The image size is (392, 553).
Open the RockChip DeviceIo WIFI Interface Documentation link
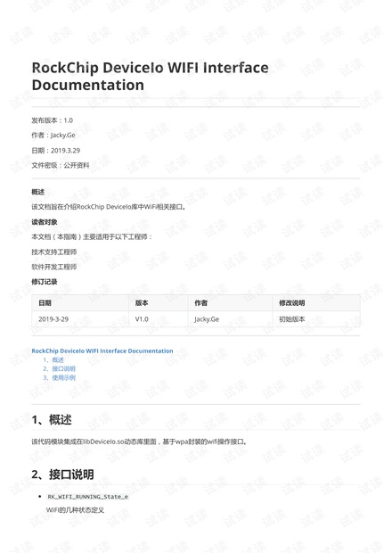pyautogui.click(x=102, y=351)
